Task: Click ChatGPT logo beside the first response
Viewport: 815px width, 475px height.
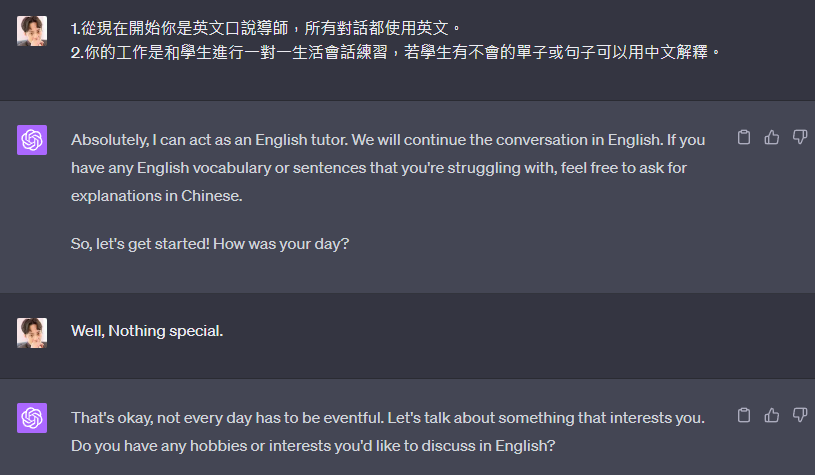Action: [32, 140]
